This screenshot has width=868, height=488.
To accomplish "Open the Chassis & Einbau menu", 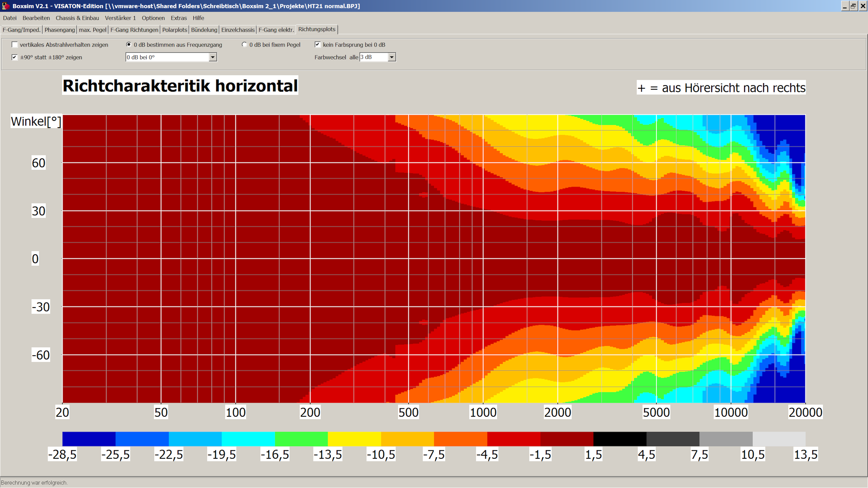I will point(77,18).
